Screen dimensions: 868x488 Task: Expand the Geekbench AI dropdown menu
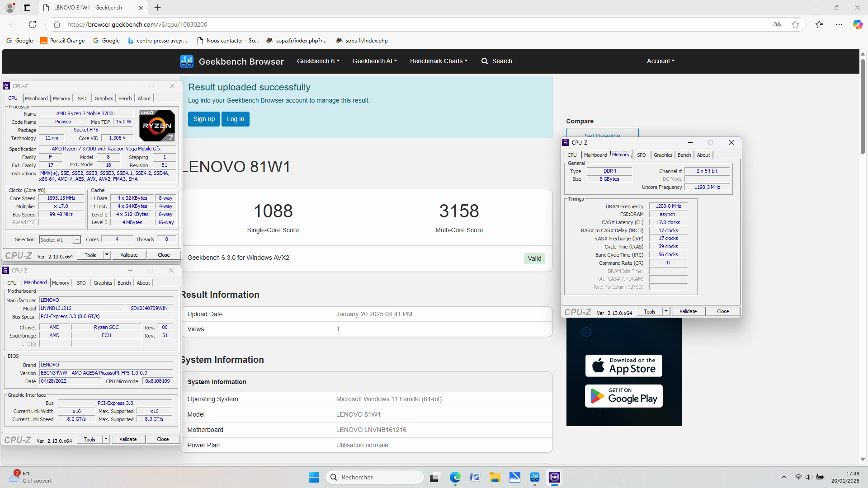(x=375, y=61)
